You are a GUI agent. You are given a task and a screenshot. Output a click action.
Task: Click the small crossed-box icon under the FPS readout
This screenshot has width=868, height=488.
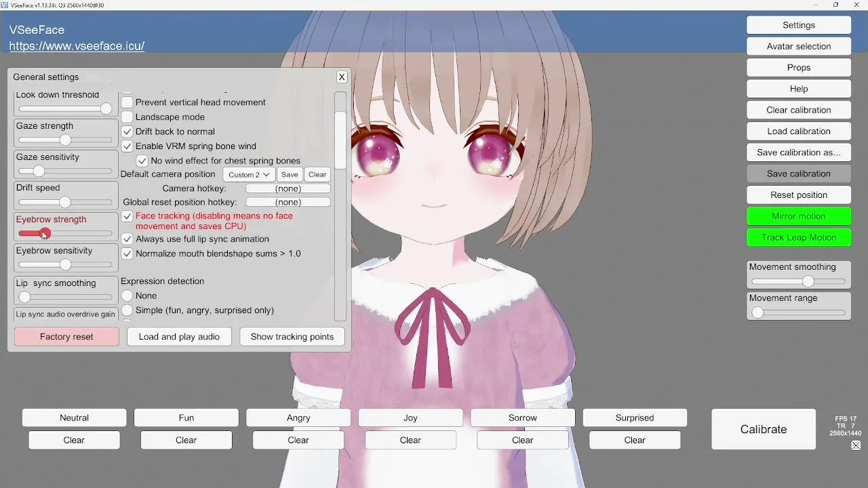coord(856,445)
